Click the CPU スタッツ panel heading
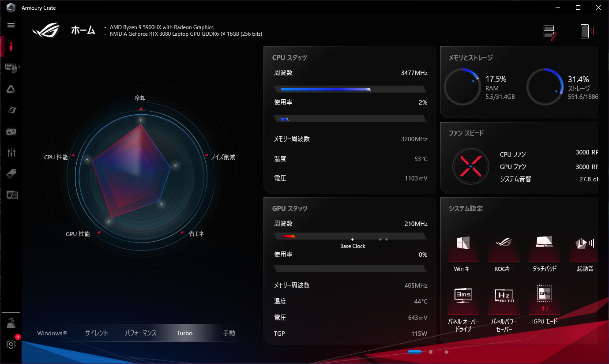Viewport: 609px width, 364px height. click(x=289, y=57)
